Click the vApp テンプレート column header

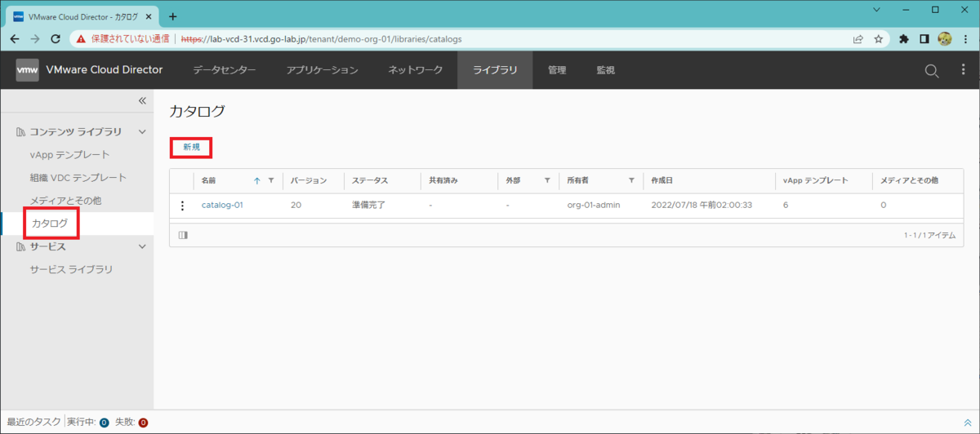coord(815,180)
